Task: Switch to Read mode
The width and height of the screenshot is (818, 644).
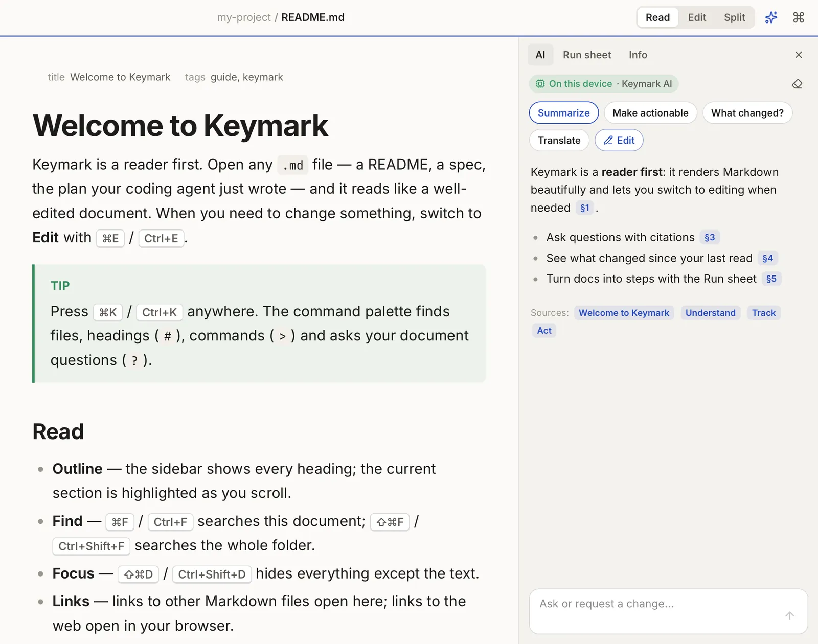Action: point(657,17)
